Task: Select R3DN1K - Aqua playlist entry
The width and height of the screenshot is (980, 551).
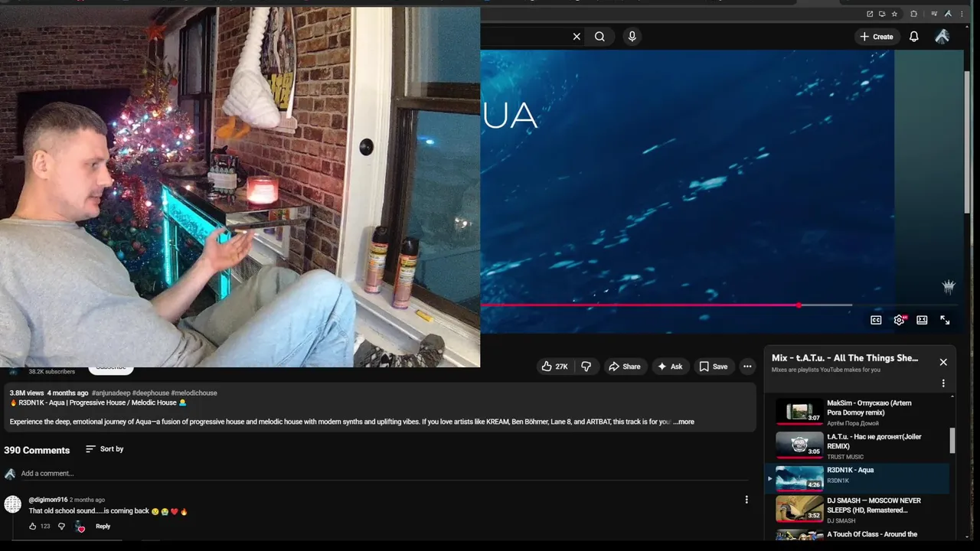Action: coord(857,478)
